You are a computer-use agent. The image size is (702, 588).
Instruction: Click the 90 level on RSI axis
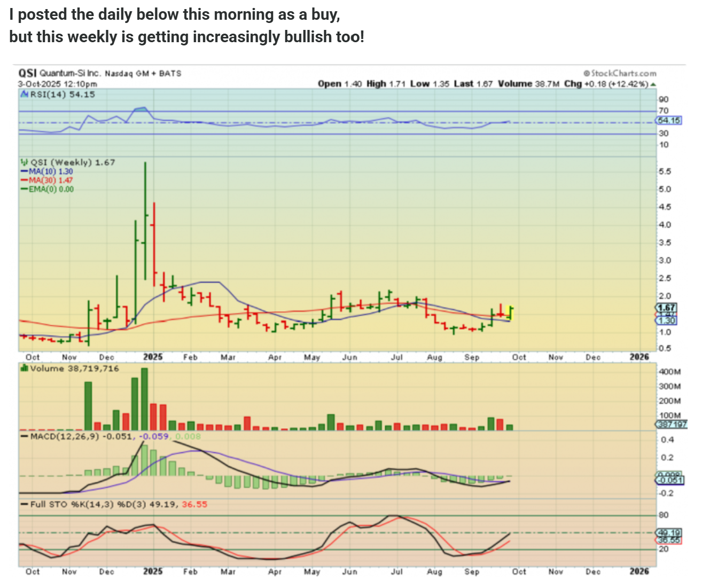[664, 99]
